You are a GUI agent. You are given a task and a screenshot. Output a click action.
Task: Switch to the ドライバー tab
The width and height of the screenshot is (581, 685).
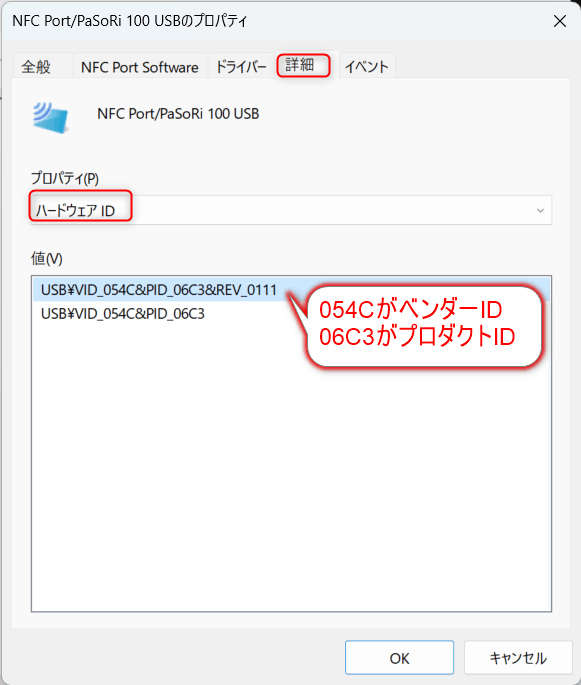(241, 67)
